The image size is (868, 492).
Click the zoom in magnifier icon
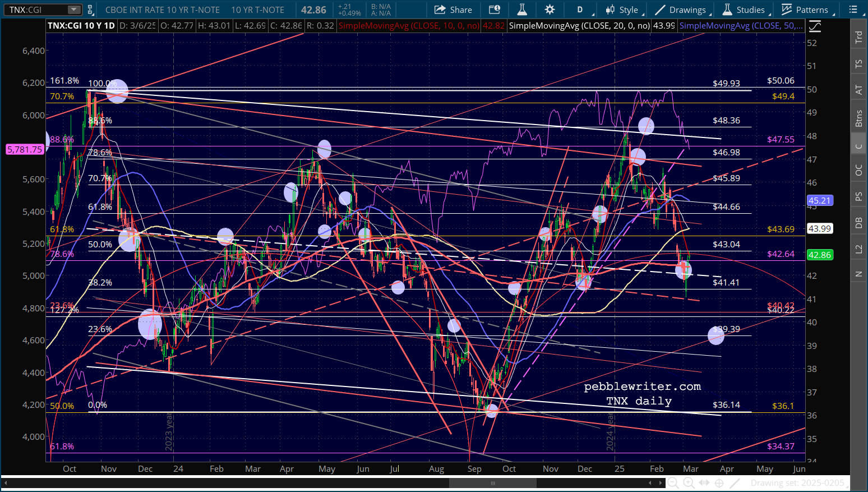689,483
